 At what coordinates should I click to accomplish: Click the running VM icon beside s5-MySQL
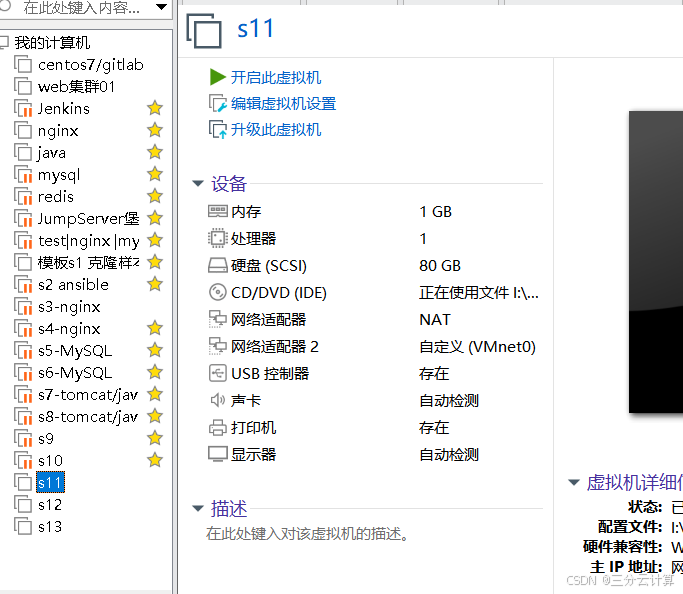[x=23, y=351]
